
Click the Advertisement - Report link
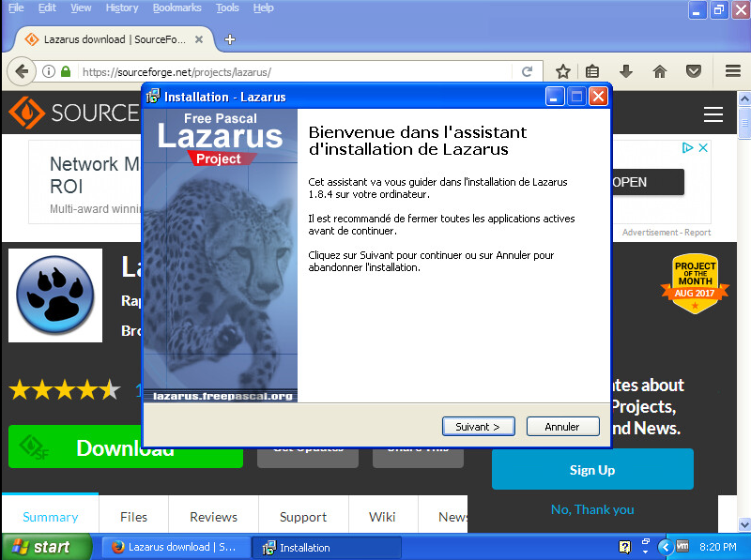coord(667,232)
